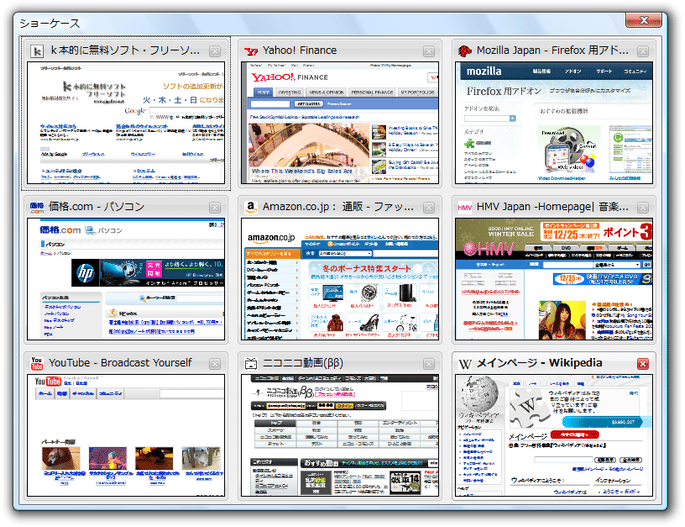
Task: Click the 価格.com favicon
Action: coord(37,208)
